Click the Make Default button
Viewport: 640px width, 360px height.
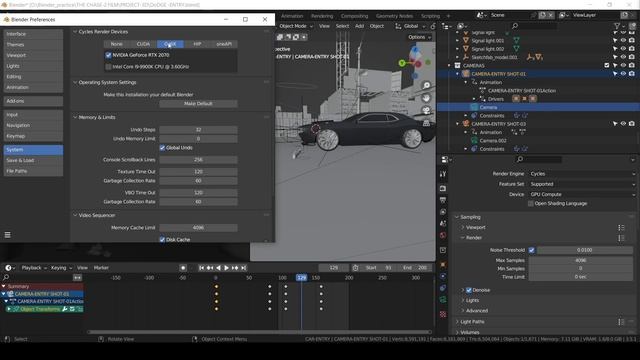[x=198, y=104]
